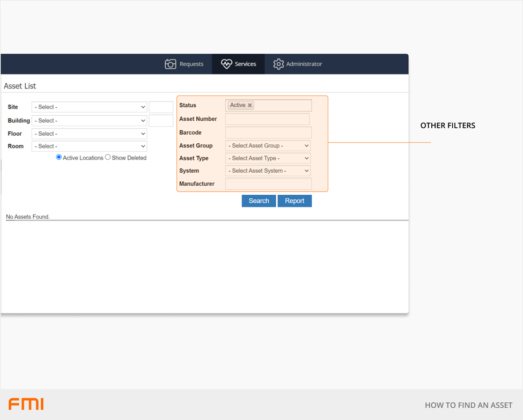Image resolution: width=523 pixels, height=420 pixels.
Task: Click the Report button
Action: tap(294, 201)
